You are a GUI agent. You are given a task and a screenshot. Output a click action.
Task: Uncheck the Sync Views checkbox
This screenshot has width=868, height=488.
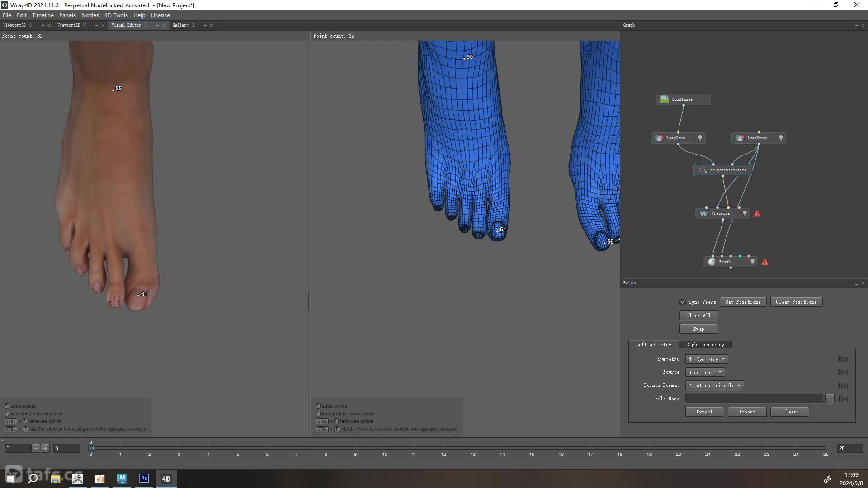(683, 302)
